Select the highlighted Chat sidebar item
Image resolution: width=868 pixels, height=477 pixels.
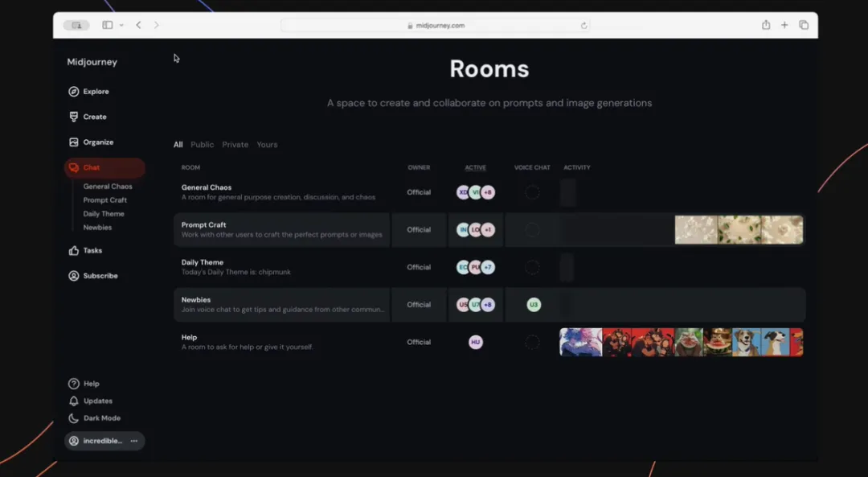pyautogui.click(x=104, y=168)
